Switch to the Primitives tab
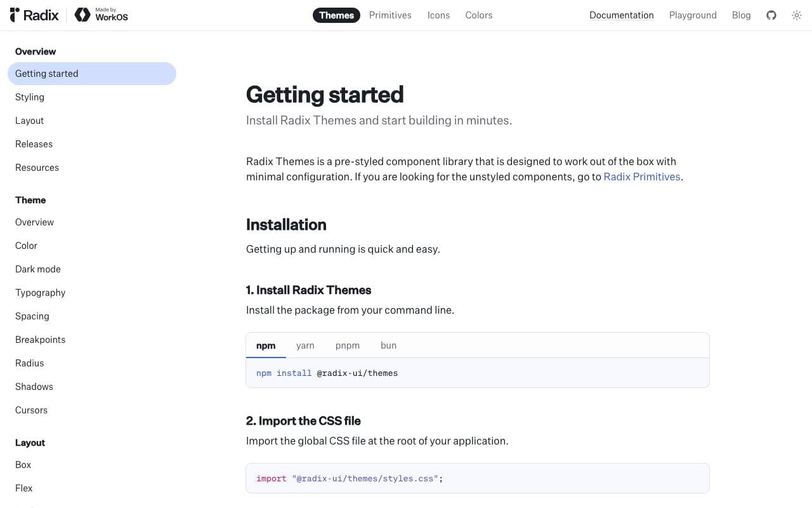Image resolution: width=812 pixels, height=508 pixels. (x=390, y=15)
